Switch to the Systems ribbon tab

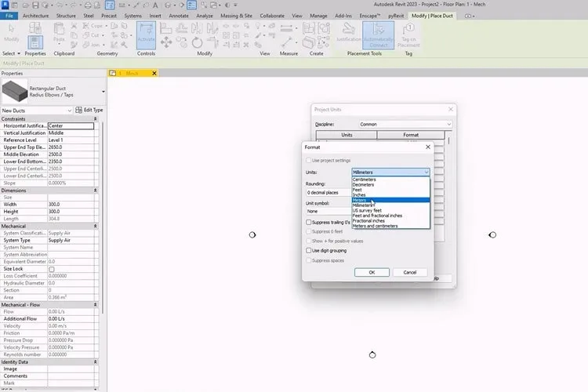coord(132,16)
